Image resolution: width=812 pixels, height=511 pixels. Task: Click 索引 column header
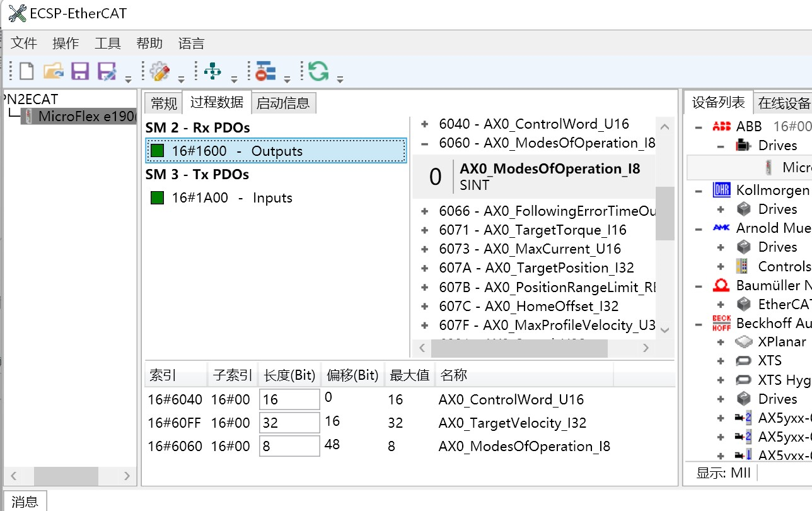(x=176, y=375)
